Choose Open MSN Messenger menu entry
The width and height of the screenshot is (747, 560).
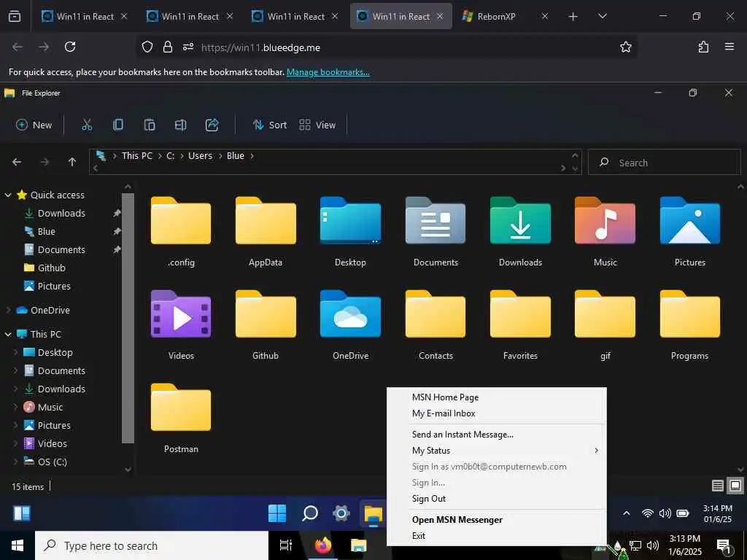pos(496,519)
